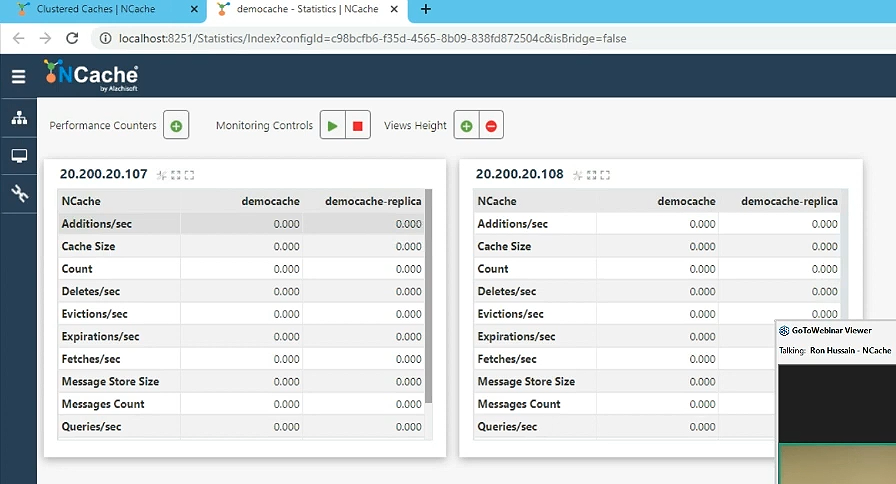
Task: Click Performance Counters label
Action: (x=103, y=125)
